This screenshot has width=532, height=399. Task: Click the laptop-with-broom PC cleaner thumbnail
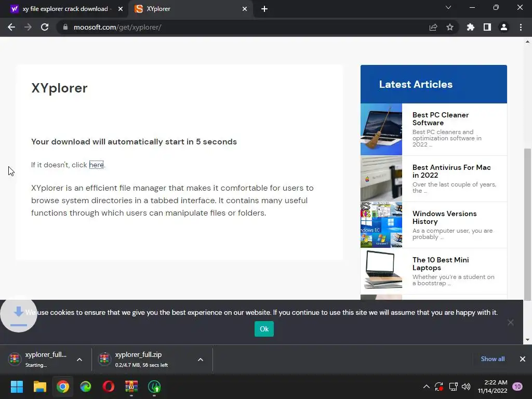click(x=381, y=129)
